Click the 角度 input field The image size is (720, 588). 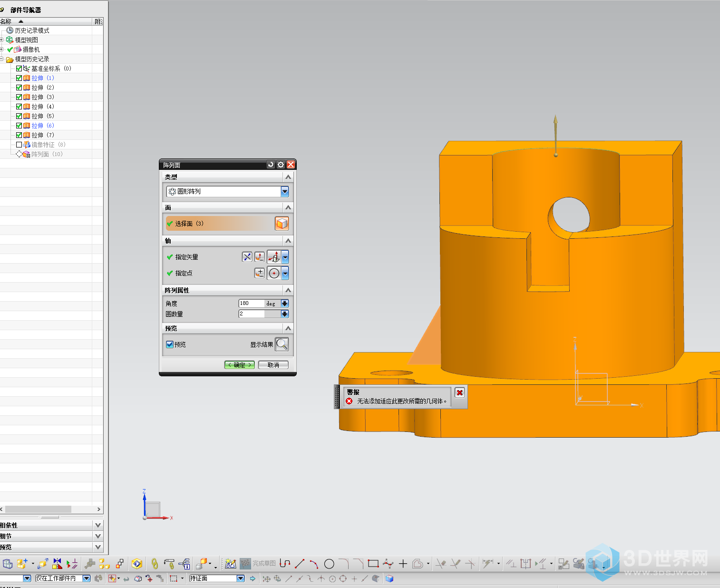[x=251, y=304]
